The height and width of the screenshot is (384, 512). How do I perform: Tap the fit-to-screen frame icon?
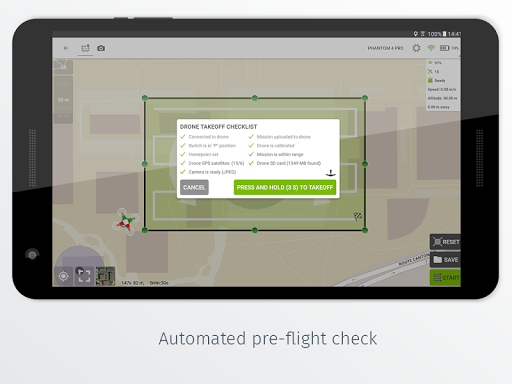(x=84, y=276)
